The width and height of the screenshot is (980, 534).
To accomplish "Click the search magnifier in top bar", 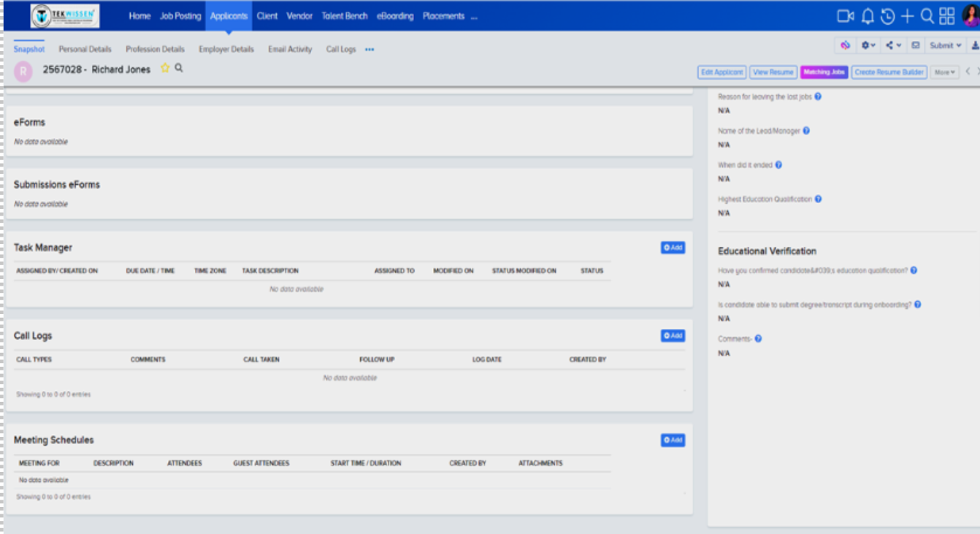I will pos(927,16).
